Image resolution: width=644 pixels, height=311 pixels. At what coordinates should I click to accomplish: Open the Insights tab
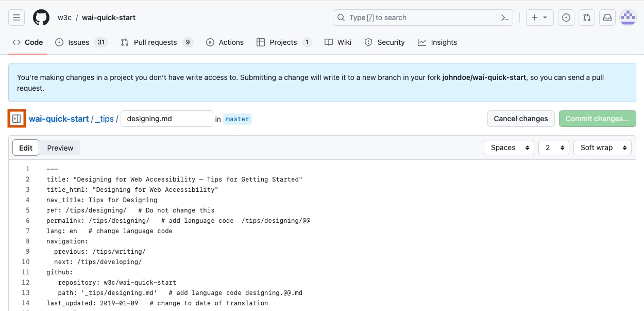click(x=437, y=42)
